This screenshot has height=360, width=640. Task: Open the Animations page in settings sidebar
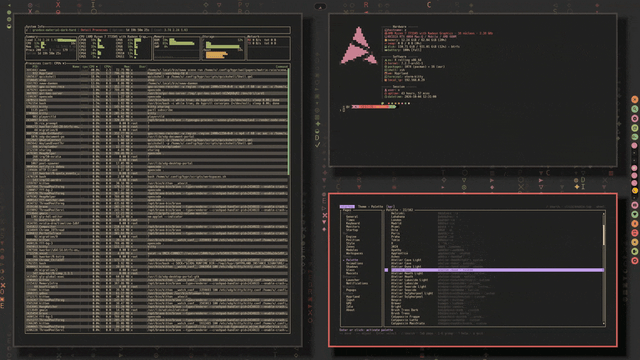click(x=354, y=263)
